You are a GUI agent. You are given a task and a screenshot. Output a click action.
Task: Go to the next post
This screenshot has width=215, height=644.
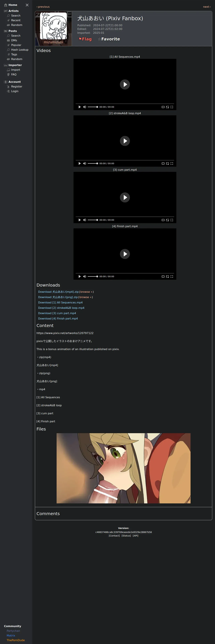[x=207, y=7]
